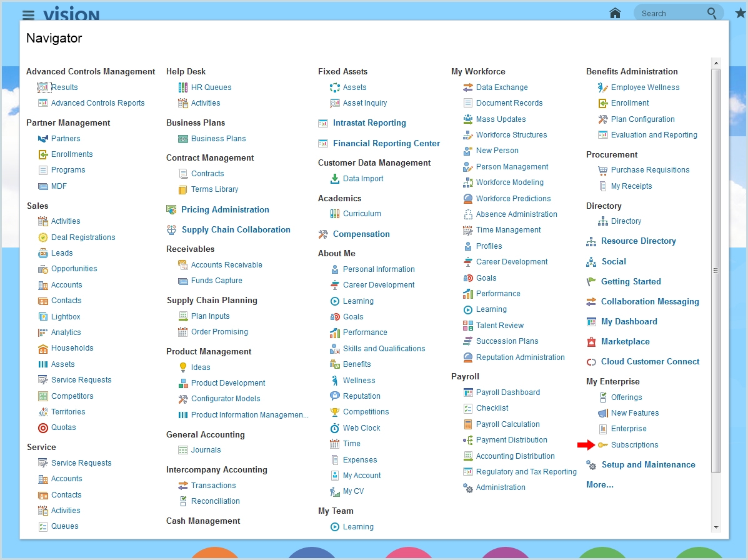Click the Setup and Maintenance gear icon
The height and width of the screenshot is (560, 748).
point(591,465)
